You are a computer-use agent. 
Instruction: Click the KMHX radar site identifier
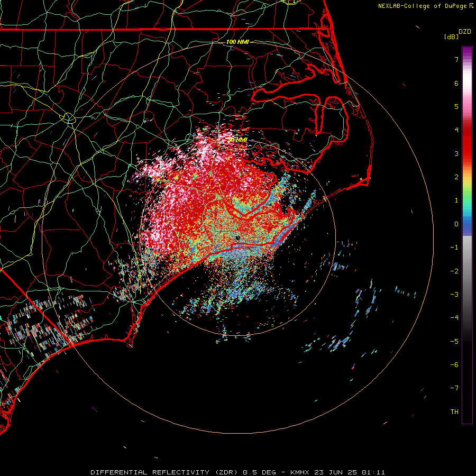pos(300,472)
